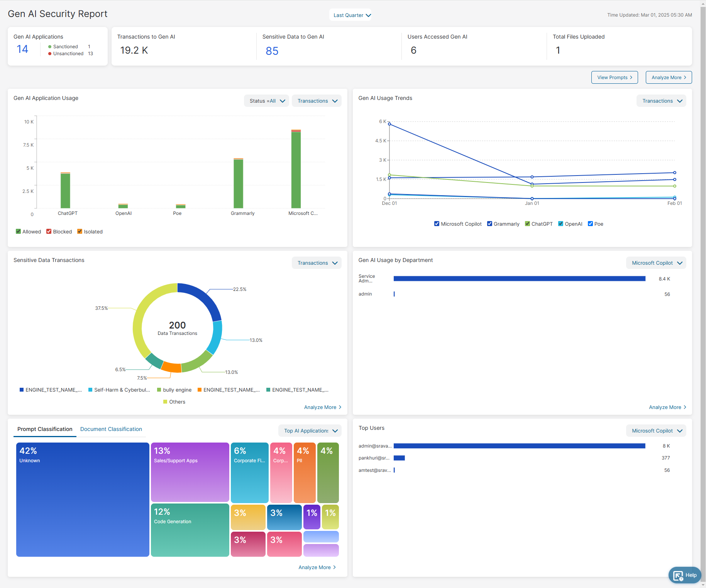Viewport: 706px width, 588px height.
Task: Uncheck OpenAI in usage trends legend
Action: pyautogui.click(x=560, y=224)
